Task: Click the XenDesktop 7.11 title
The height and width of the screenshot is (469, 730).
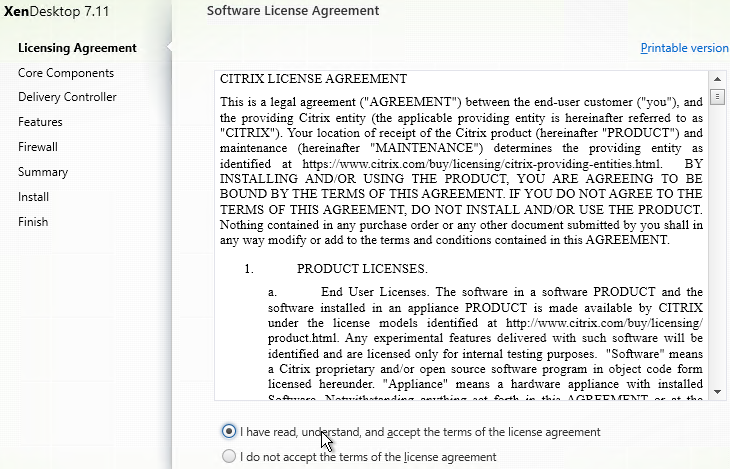Action: click(57, 11)
